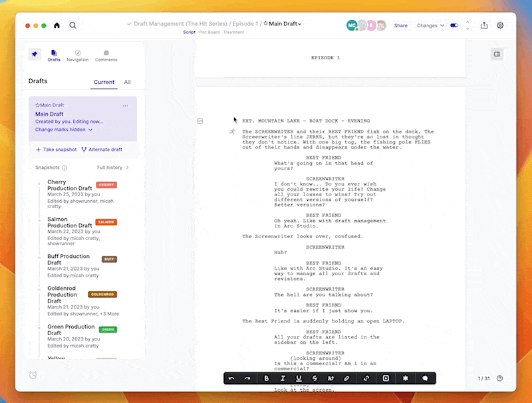Switch to the Plot Board view tab

[209, 32]
